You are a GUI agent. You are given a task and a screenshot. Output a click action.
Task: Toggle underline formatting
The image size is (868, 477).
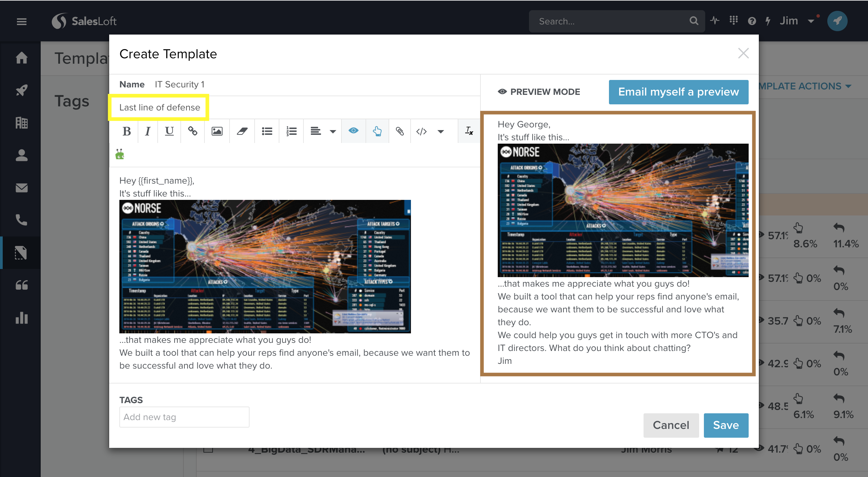pyautogui.click(x=169, y=131)
